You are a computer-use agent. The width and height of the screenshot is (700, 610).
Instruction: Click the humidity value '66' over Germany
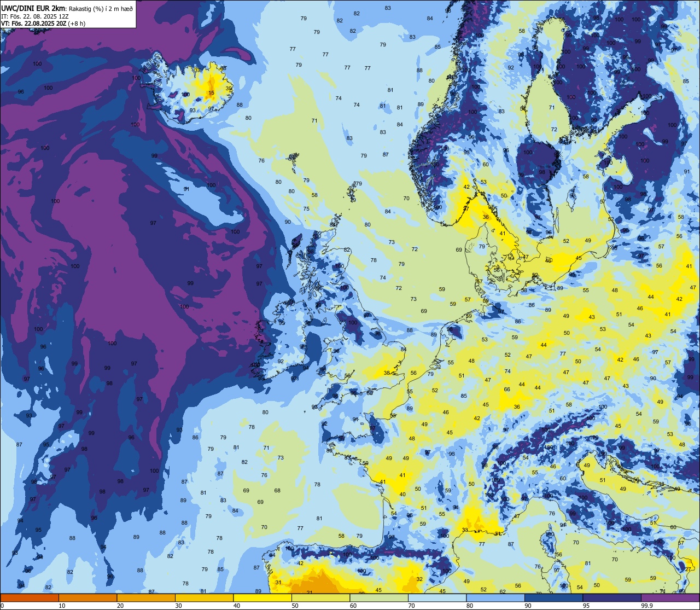coord(507,390)
